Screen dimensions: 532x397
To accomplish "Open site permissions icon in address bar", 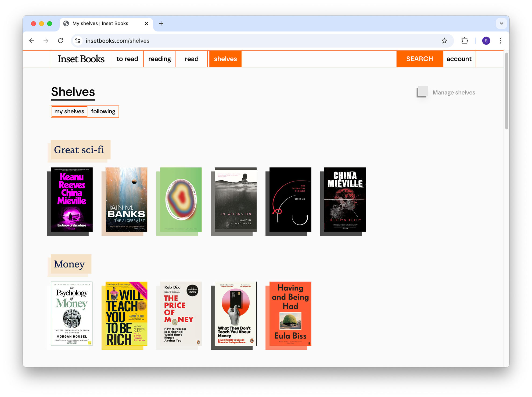I will (78, 41).
